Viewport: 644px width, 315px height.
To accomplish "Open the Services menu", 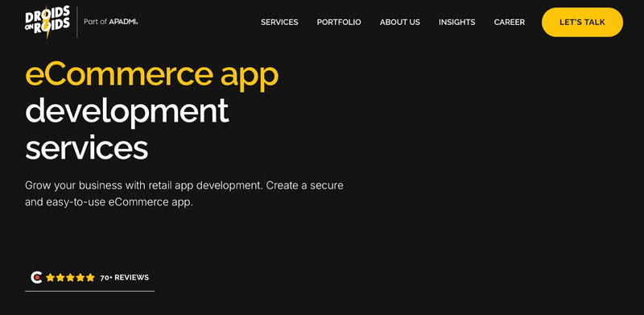I will [x=279, y=23].
